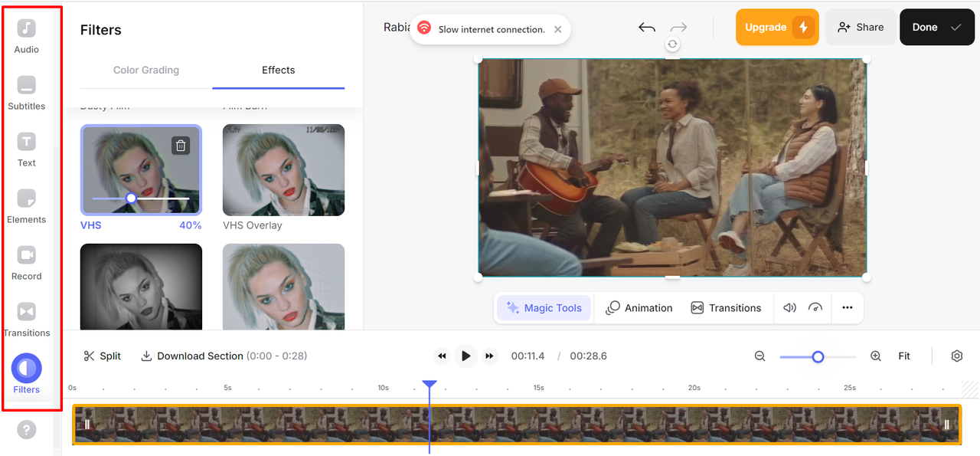Select the Text tool in sidebar

(27, 149)
